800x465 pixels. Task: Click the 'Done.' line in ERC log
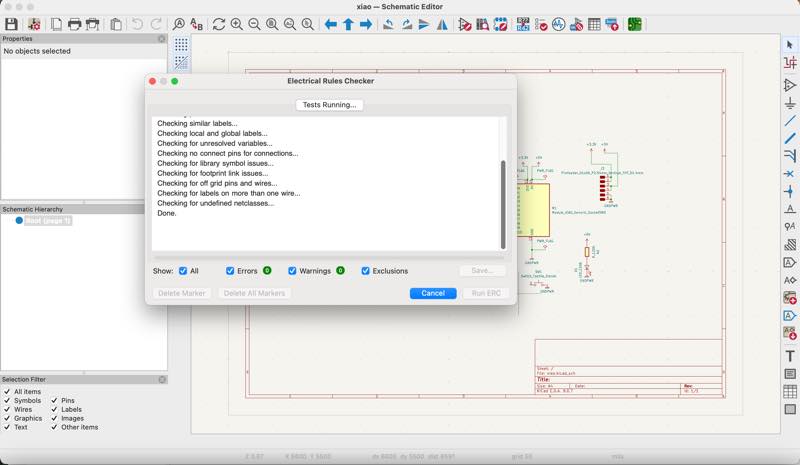click(166, 213)
